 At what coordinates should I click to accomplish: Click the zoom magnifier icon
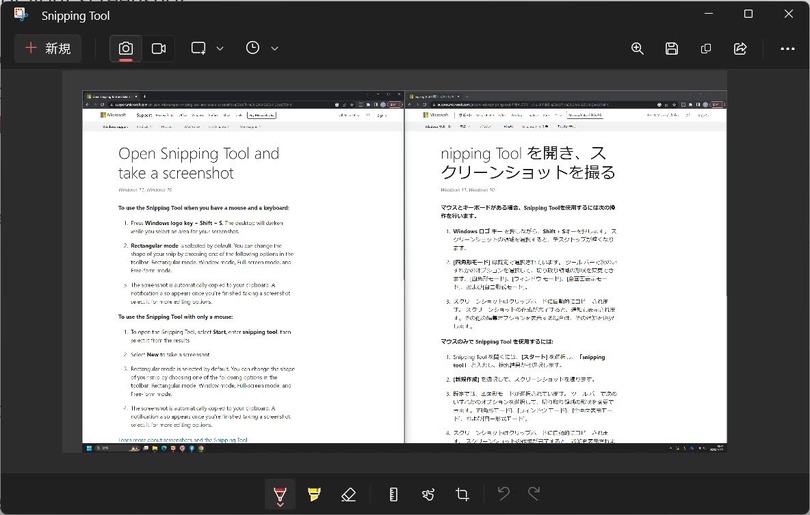click(637, 49)
